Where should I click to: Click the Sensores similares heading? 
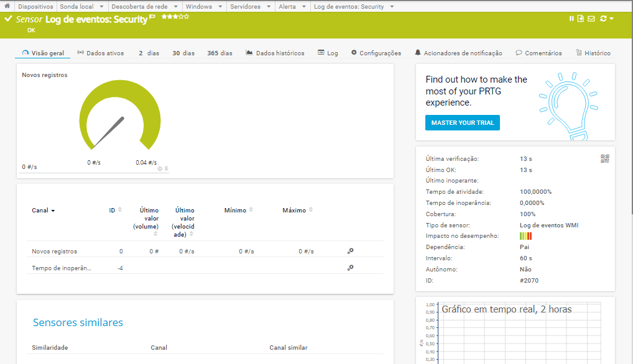[x=78, y=322]
